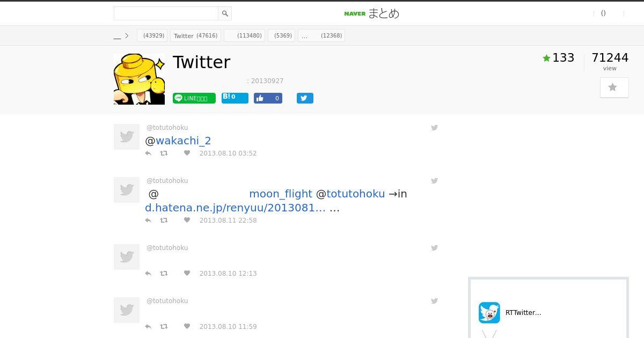The width and height of the screenshot is (644, 338).
Task: Click the yellow-head author avatar image
Action: point(140,79)
